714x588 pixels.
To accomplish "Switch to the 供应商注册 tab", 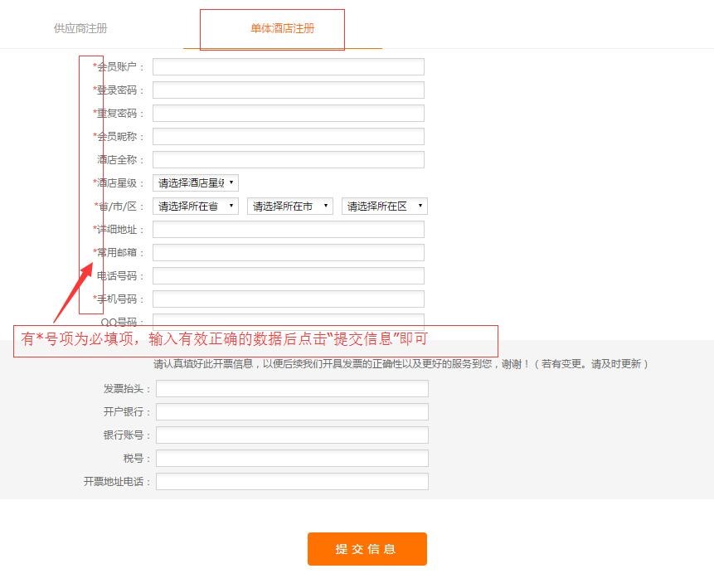I will (x=80, y=28).
